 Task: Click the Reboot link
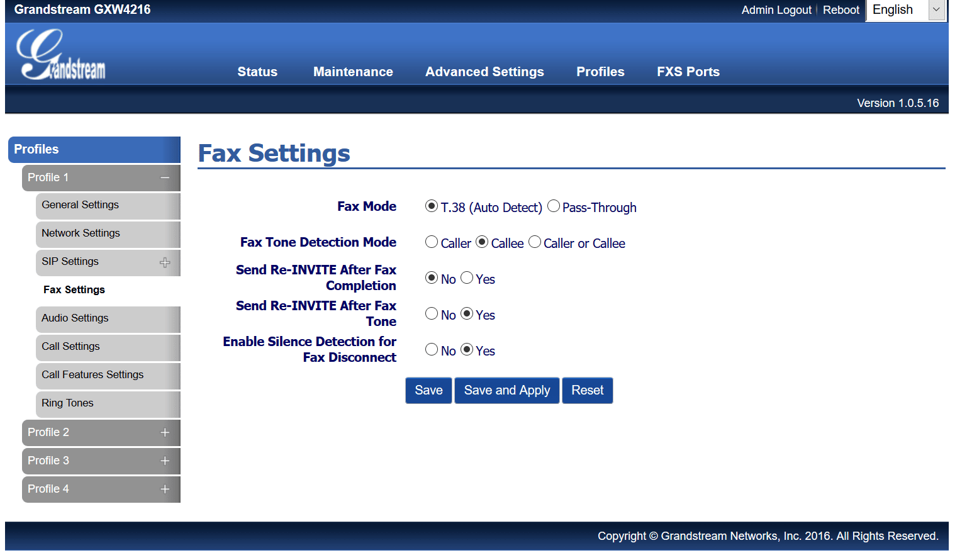(x=841, y=10)
